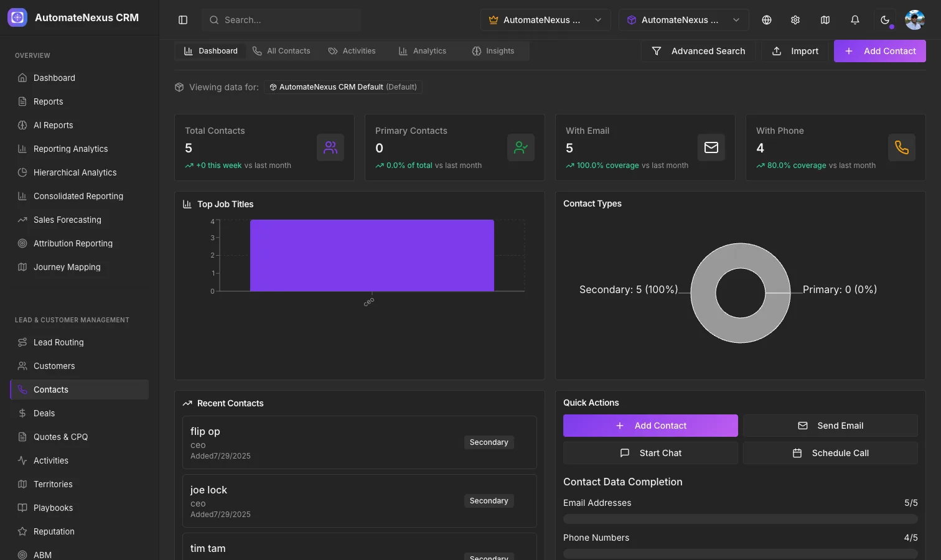Open the second AutomateNexus cube dropdown
The image size is (941, 560).
683,20
